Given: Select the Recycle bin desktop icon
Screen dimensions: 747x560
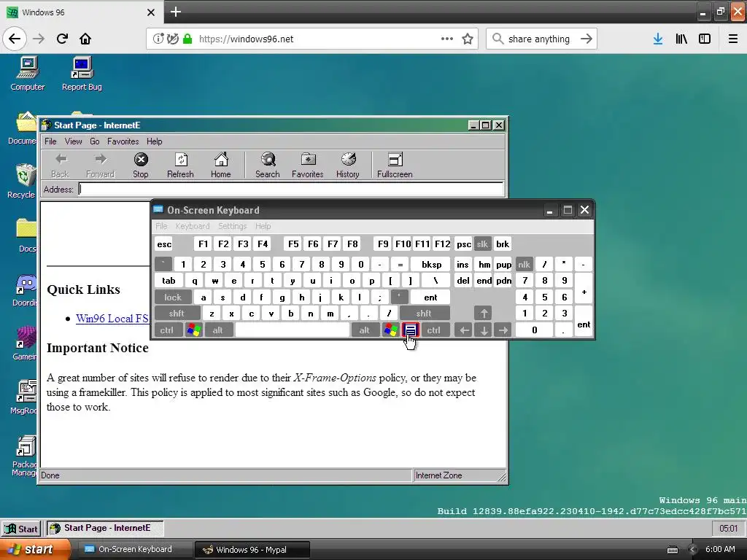Looking at the screenshot, I should coord(22,181).
